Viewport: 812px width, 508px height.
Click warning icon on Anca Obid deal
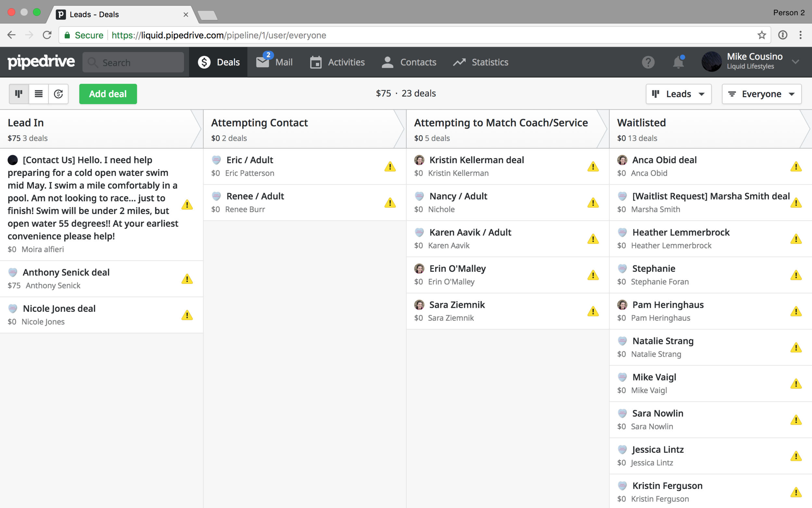(x=796, y=167)
